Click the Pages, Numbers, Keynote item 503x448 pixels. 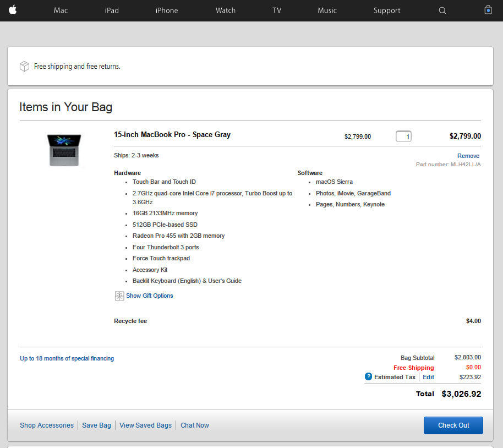coord(350,204)
